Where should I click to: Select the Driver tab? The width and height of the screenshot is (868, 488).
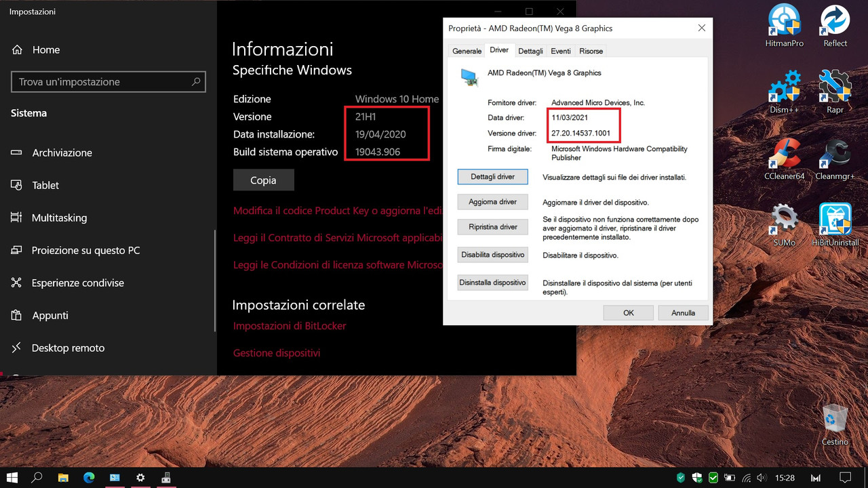[x=499, y=50]
